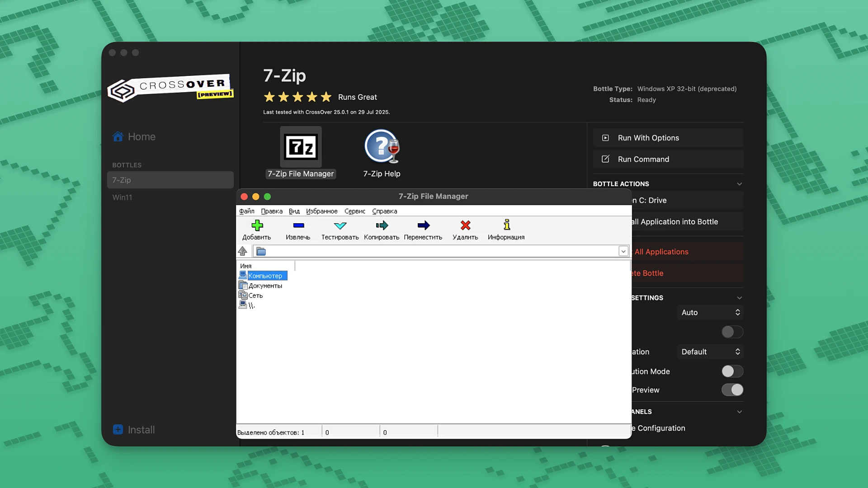Select the Добавить (Add) toolbar icon
This screenshot has width=868, height=488.
[257, 230]
